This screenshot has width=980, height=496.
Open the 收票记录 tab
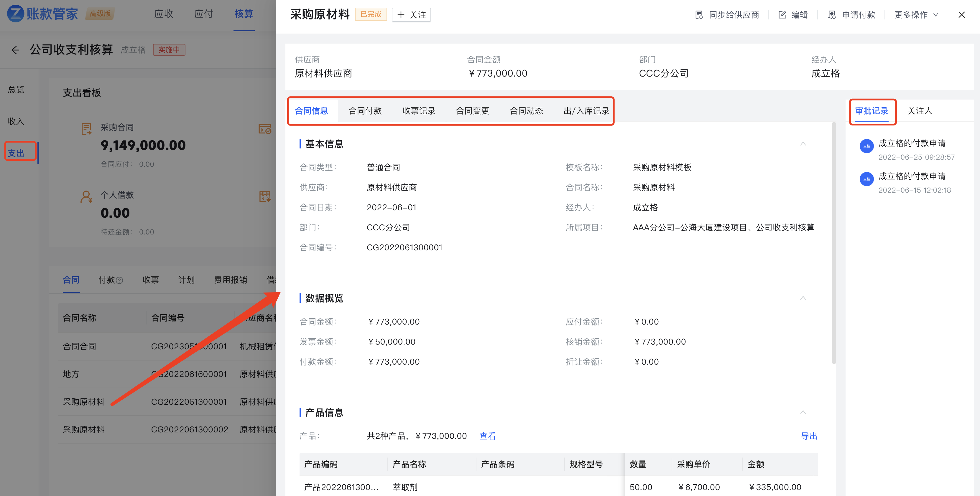(419, 111)
